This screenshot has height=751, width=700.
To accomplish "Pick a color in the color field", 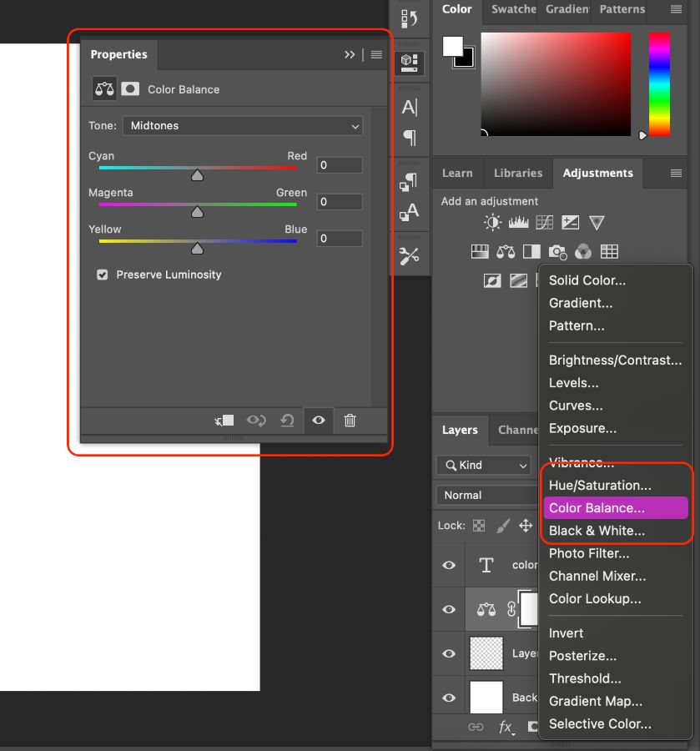I will (556, 84).
